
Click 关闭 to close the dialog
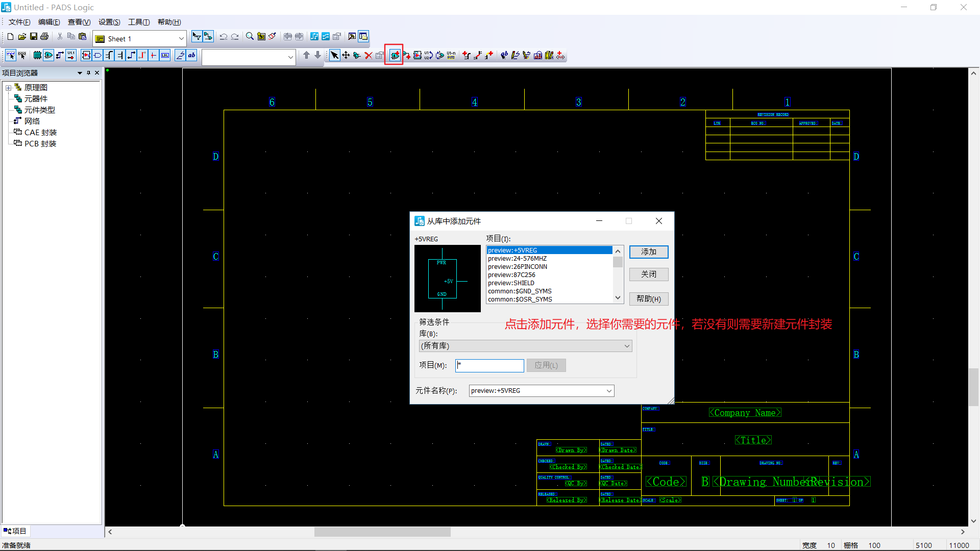pos(648,274)
